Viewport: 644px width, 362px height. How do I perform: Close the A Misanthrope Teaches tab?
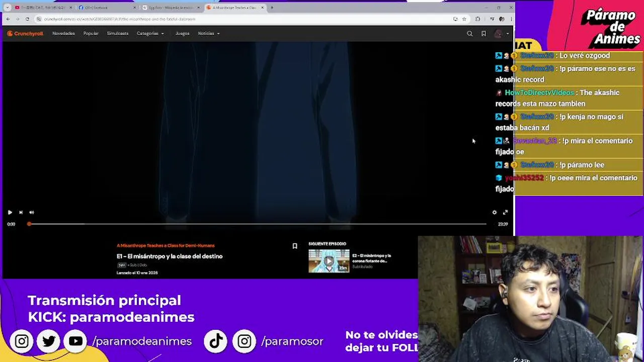click(x=262, y=8)
